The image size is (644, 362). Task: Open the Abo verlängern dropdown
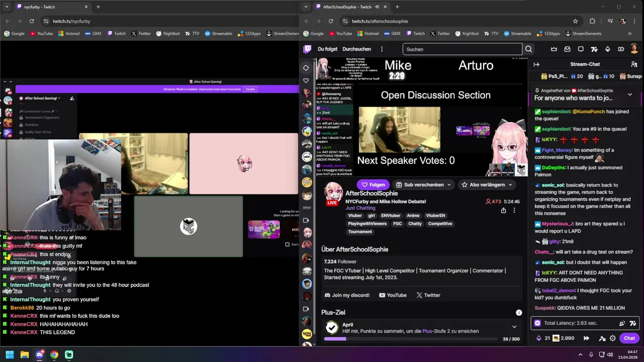487,185
